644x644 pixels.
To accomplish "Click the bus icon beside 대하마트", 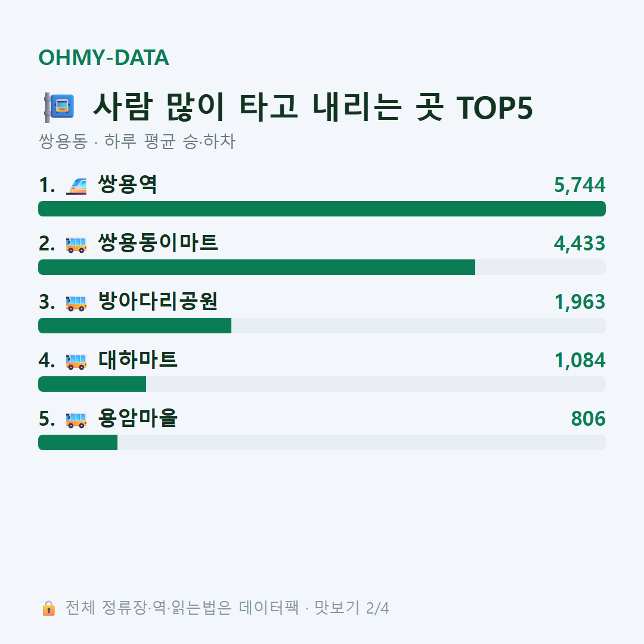I will (x=76, y=361).
